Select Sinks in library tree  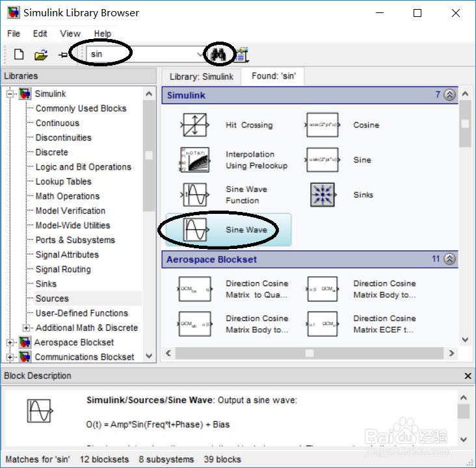tap(46, 284)
